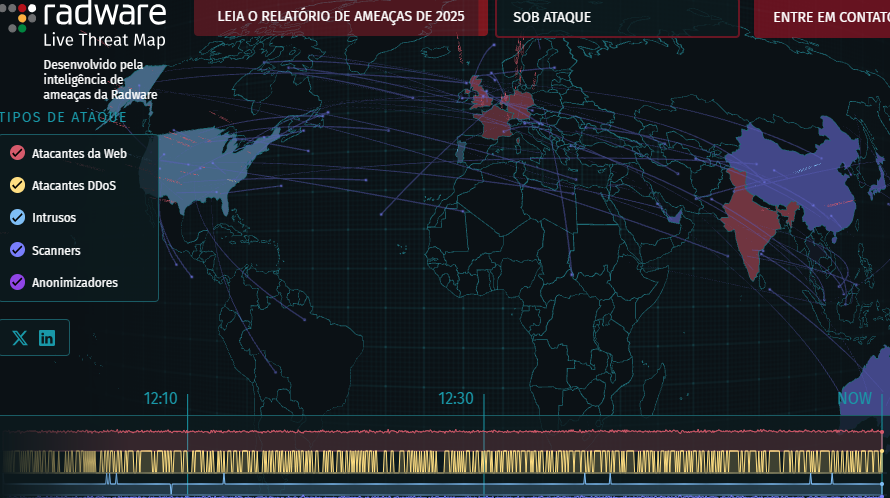Toggle the Anonimizadores checkbox

click(18, 282)
